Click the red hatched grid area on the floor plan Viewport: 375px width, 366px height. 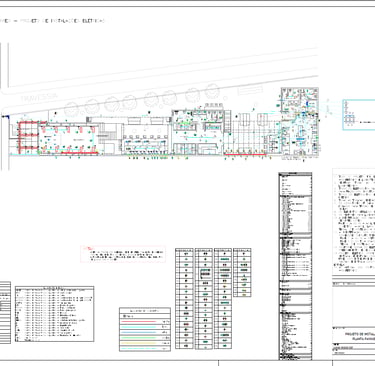click(x=28, y=137)
